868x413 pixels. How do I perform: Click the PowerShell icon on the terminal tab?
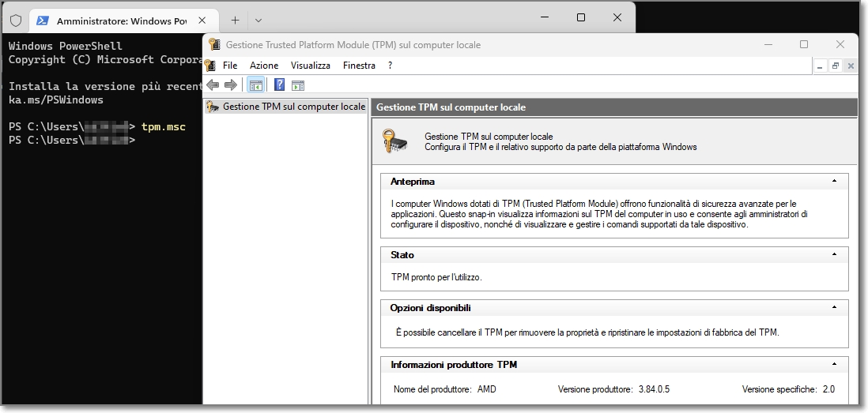(x=42, y=21)
